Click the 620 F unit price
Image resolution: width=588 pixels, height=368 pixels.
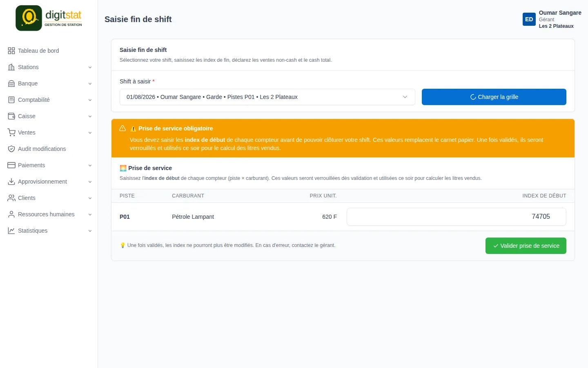[x=330, y=217]
